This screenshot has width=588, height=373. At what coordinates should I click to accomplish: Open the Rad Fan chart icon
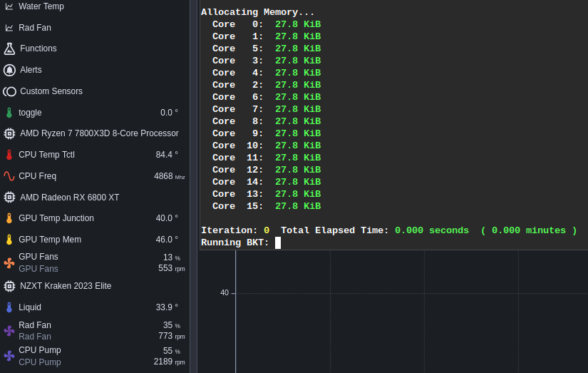[9, 28]
